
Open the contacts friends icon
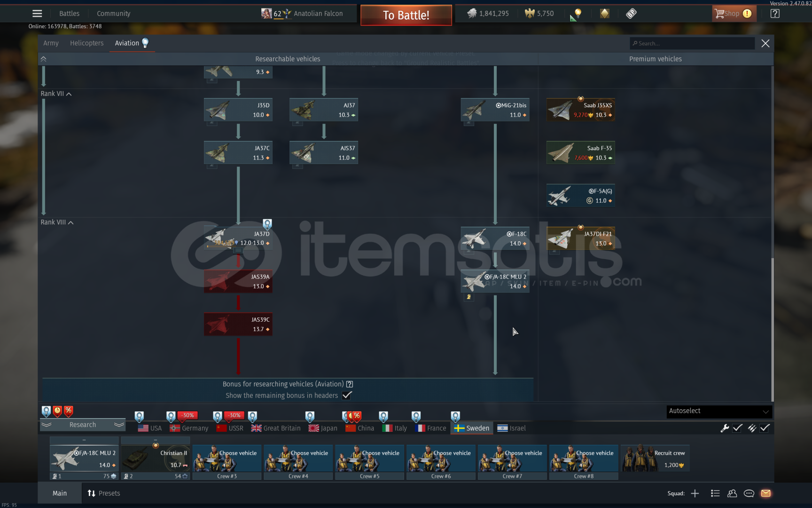click(732, 493)
